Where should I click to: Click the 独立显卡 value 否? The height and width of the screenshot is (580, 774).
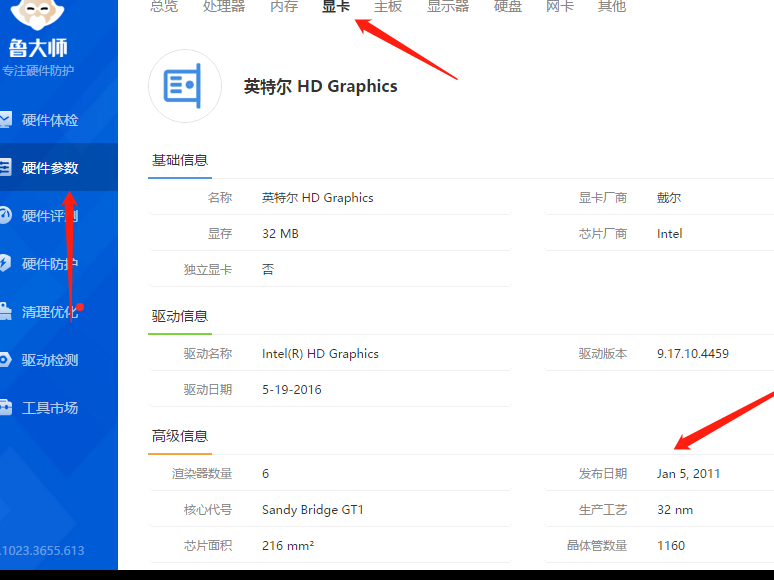point(268,270)
